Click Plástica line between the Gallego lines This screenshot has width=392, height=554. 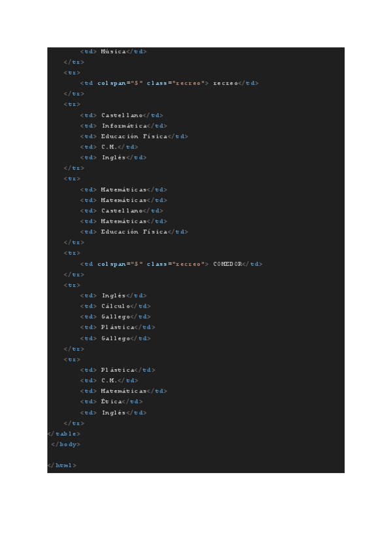[118, 327]
